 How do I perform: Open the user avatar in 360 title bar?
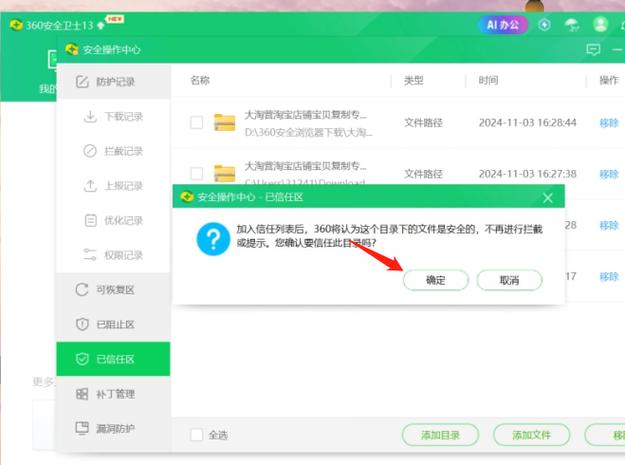[600, 25]
